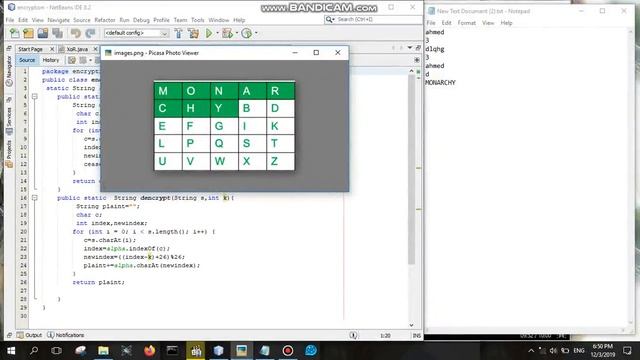Click the New Project toolbar icon
Image resolution: width=640 pixels, height=360 pixels.
[x=28, y=33]
